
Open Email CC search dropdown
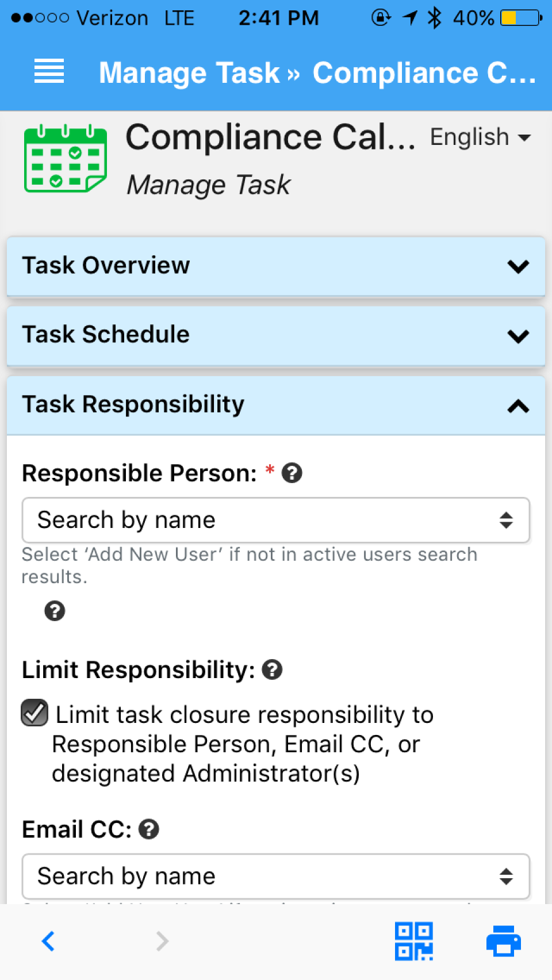pos(275,876)
